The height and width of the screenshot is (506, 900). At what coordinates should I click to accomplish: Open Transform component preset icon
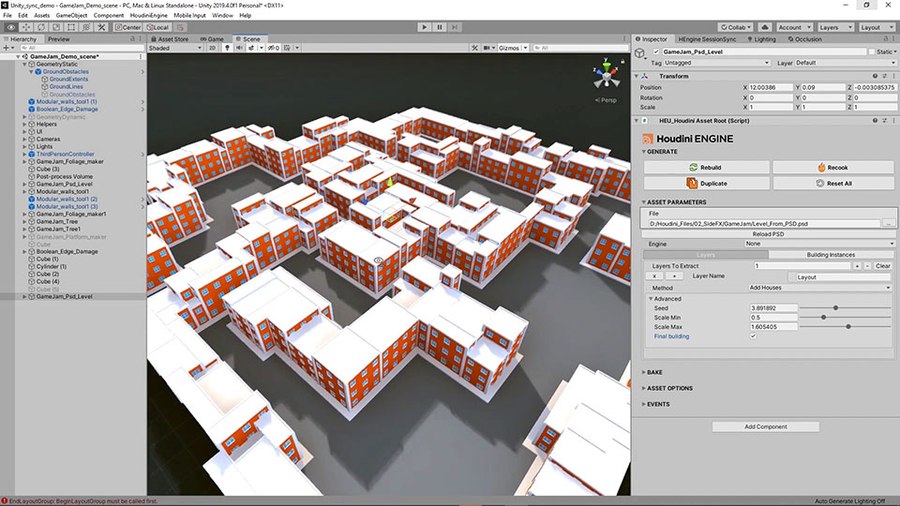coord(885,76)
